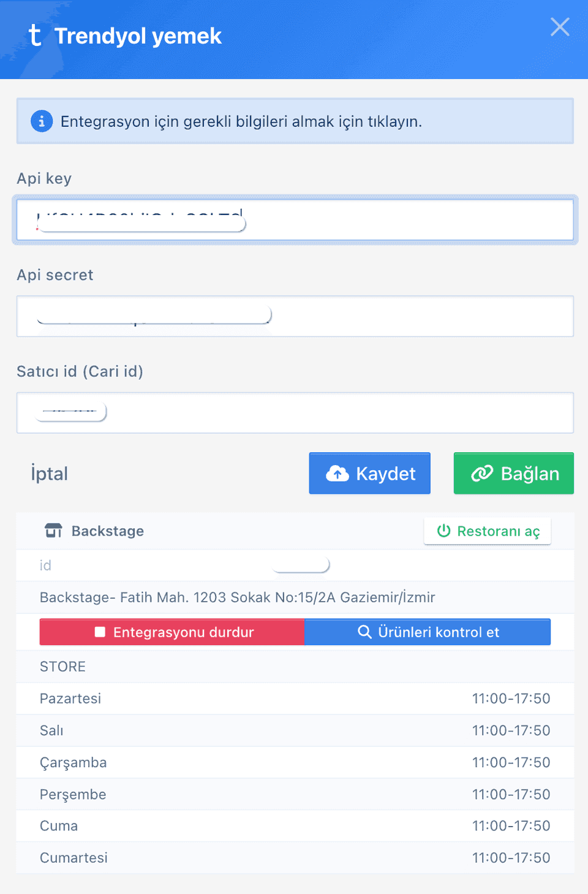
Task: Focus the Api key input field
Action: 295,219
